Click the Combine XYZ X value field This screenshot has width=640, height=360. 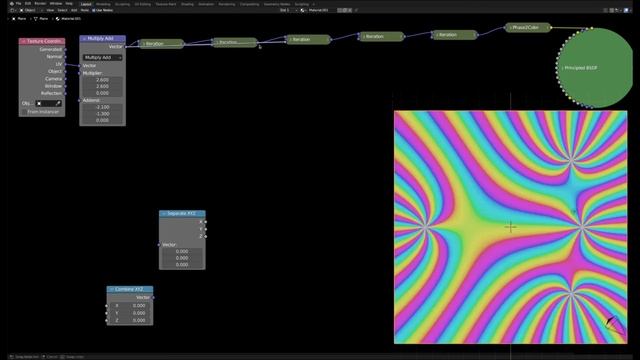tap(130, 306)
